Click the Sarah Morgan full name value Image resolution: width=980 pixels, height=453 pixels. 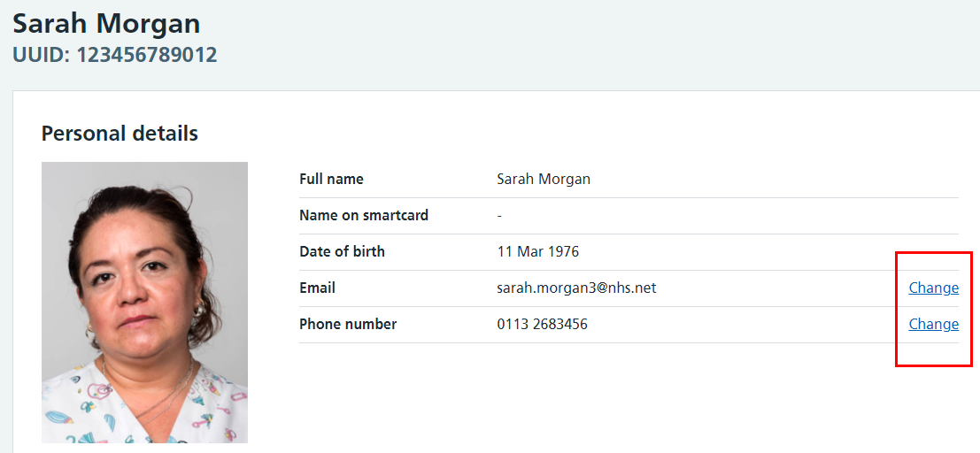tap(544, 180)
